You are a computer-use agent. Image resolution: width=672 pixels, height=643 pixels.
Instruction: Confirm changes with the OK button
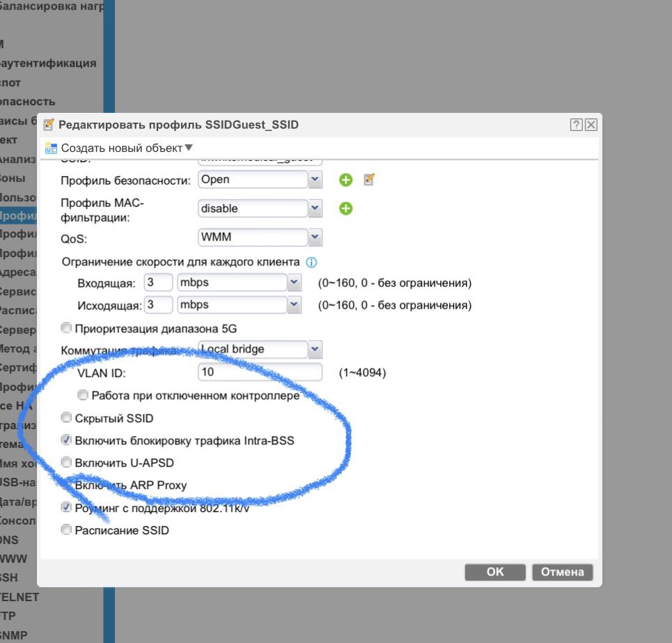coord(495,572)
